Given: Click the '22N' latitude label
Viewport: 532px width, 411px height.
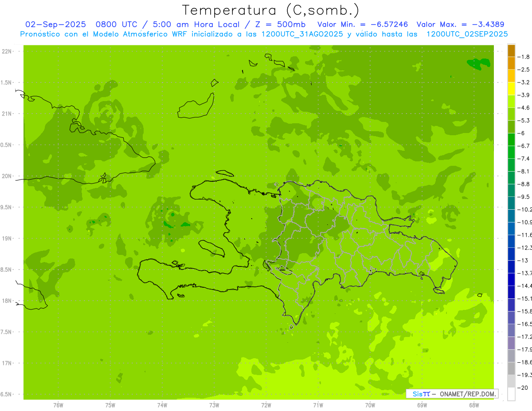Looking at the screenshot, I should (x=7, y=51).
